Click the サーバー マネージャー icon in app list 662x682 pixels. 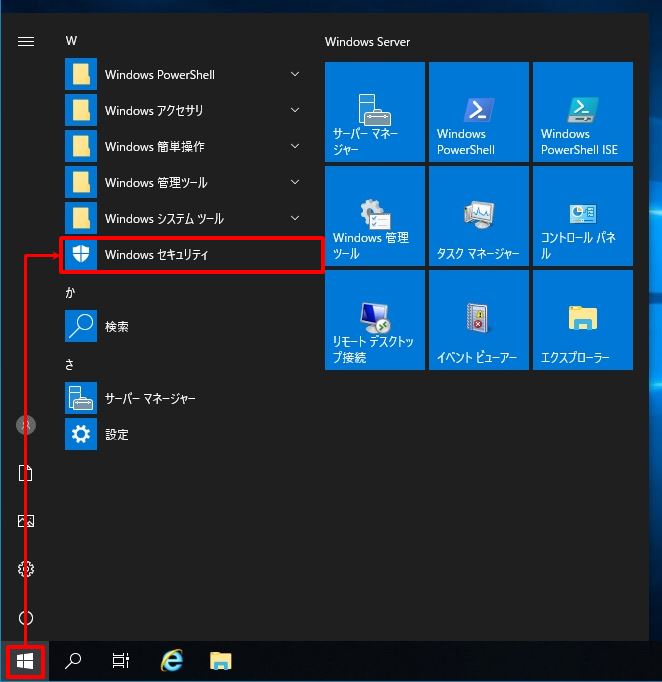click(81, 398)
